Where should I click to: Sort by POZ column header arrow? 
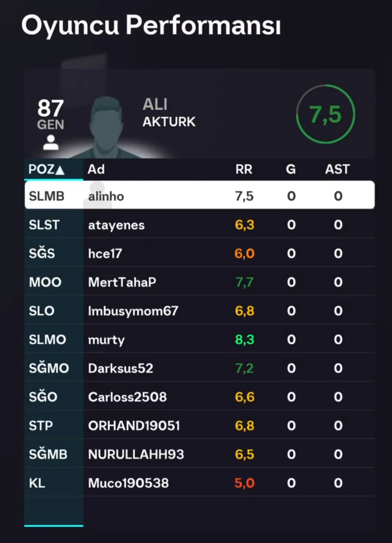click(59, 170)
